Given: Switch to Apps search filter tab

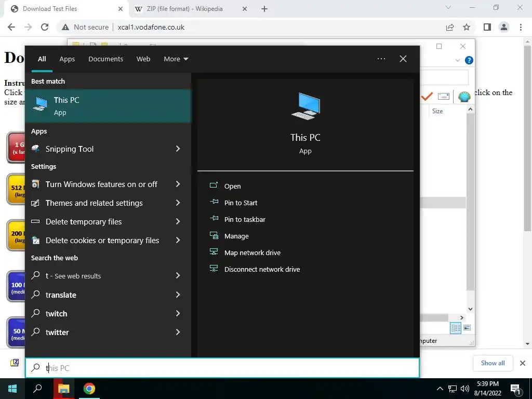Looking at the screenshot, I should pyautogui.click(x=67, y=59).
